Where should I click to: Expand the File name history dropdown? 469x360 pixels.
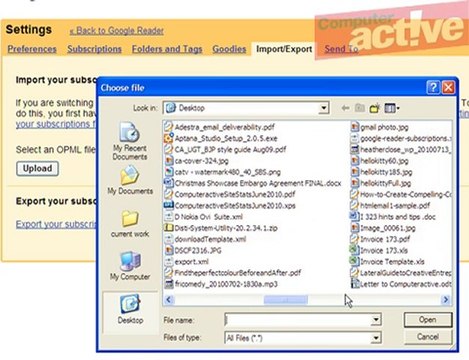point(376,320)
